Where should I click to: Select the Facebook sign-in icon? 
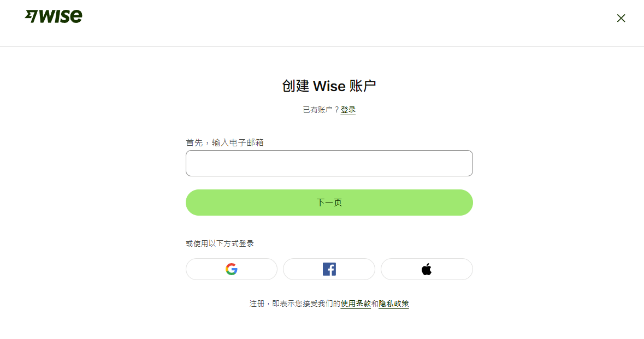point(329,269)
